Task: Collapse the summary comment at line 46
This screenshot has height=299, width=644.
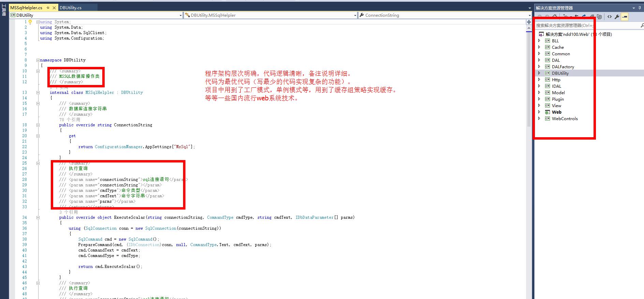Action: tap(38, 283)
